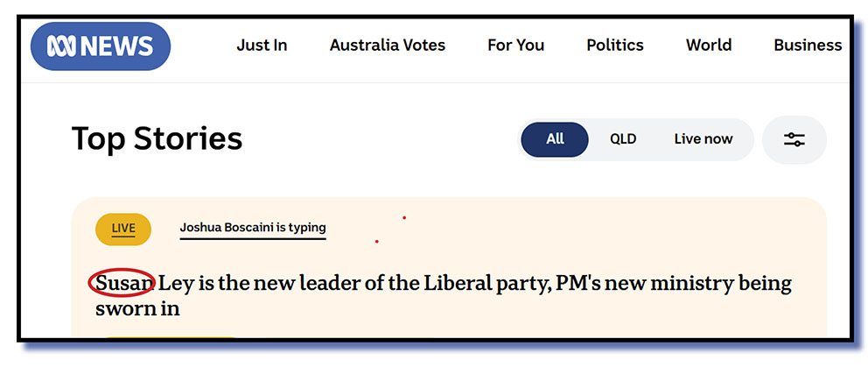Click the Top Stories heading
Image resolution: width=868 pixels, height=367 pixels.
(157, 139)
